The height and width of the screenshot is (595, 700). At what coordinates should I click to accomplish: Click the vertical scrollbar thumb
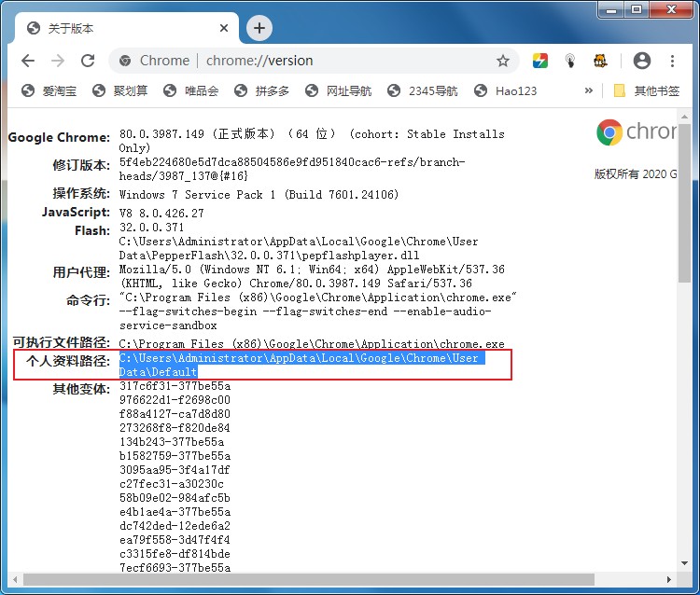pos(684,203)
